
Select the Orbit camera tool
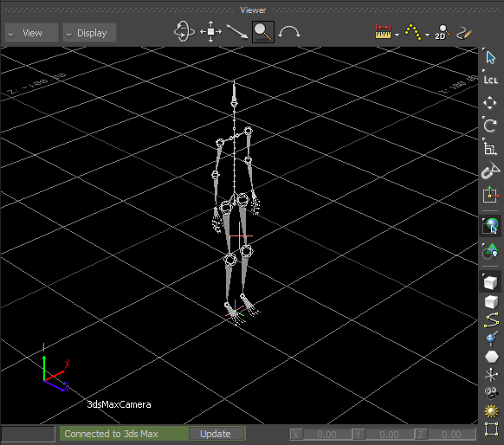(x=184, y=32)
